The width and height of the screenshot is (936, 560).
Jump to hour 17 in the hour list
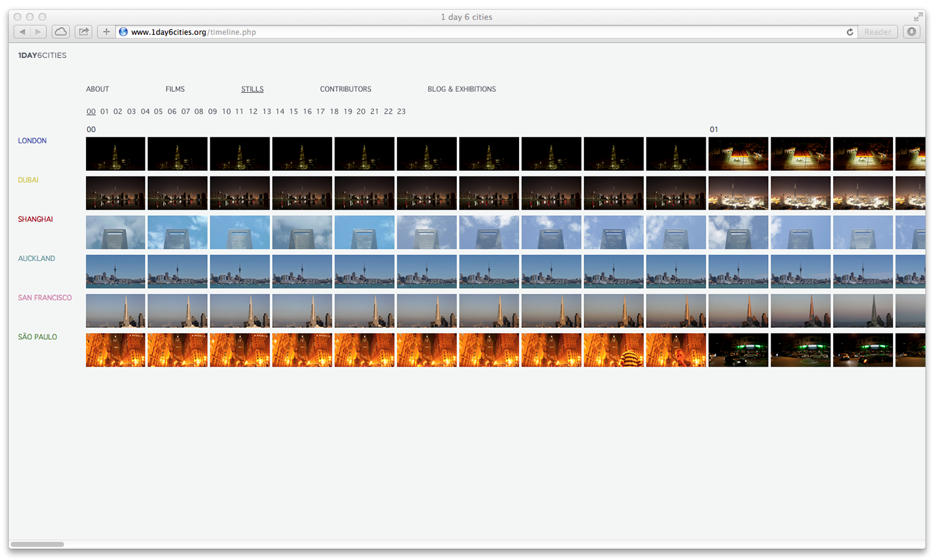(x=320, y=112)
